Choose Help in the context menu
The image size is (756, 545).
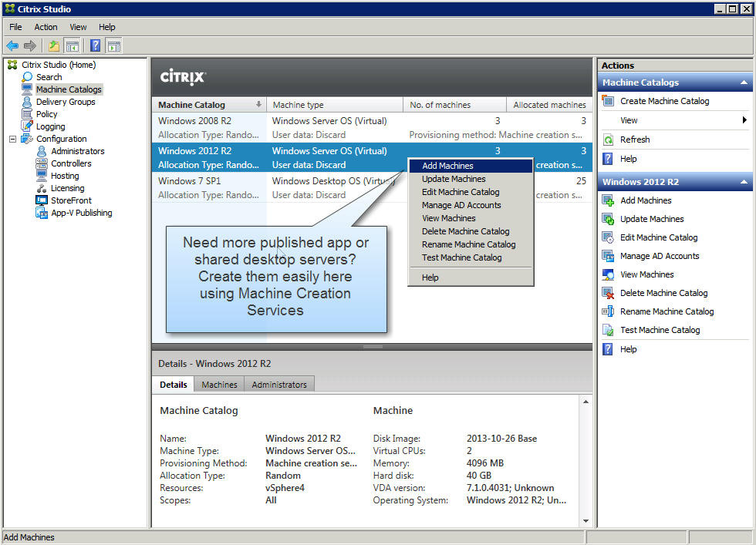471,278
